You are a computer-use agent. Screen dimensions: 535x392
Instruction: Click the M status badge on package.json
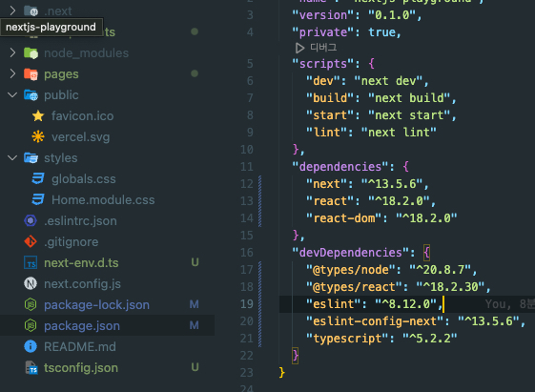[195, 325]
